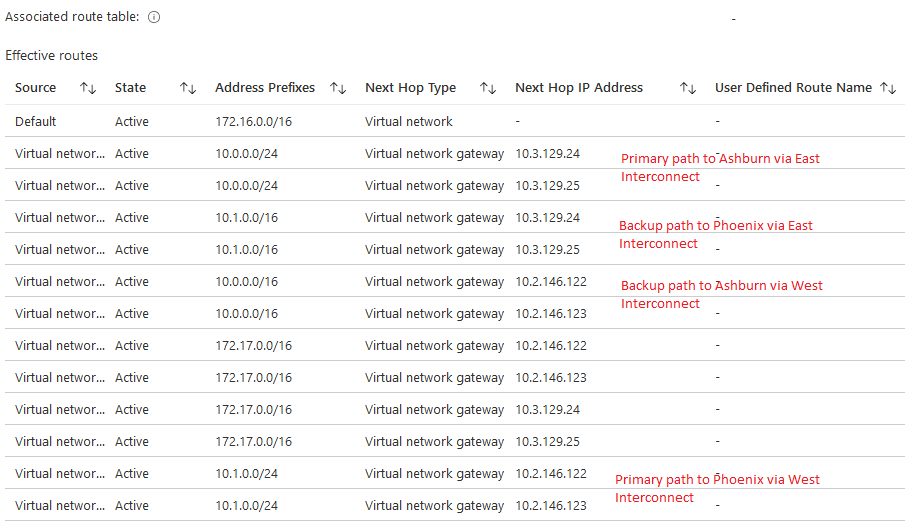912x525 pixels.
Task: Select the 172.17.0.0/16 route via 10.2.146.123
Action: [253, 378]
